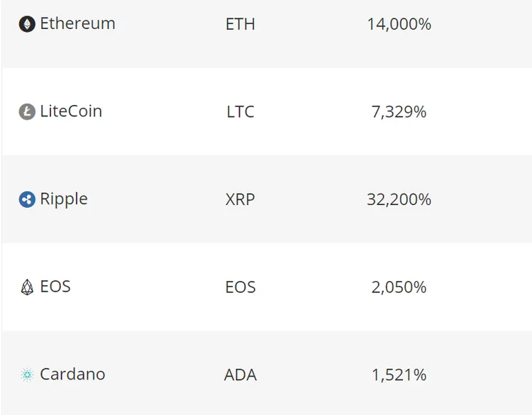Select the Cardano name text
532x415 pixels.
[72, 375]
